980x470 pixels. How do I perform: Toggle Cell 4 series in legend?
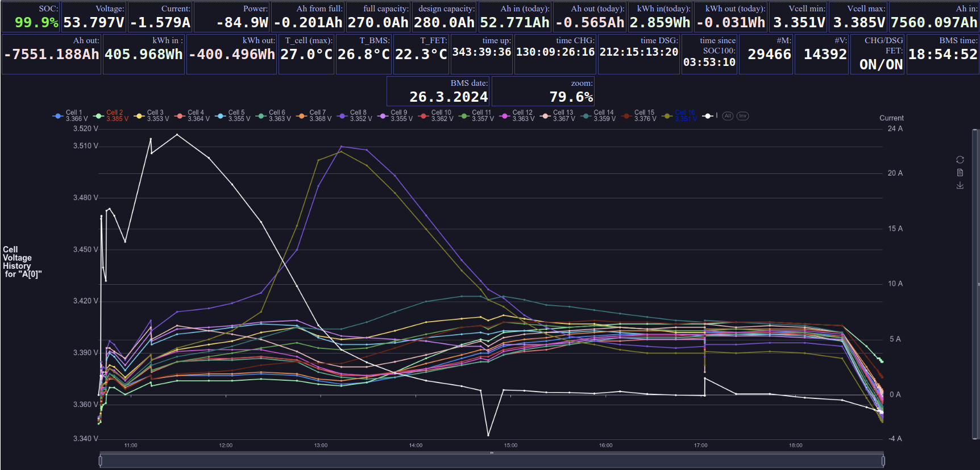point(192,115)
